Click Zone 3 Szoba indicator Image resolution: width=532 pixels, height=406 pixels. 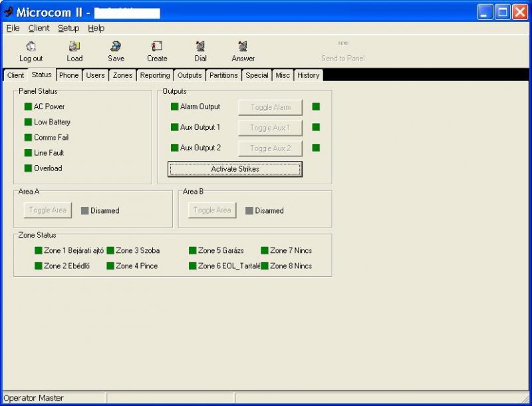(x=110, y=250)
